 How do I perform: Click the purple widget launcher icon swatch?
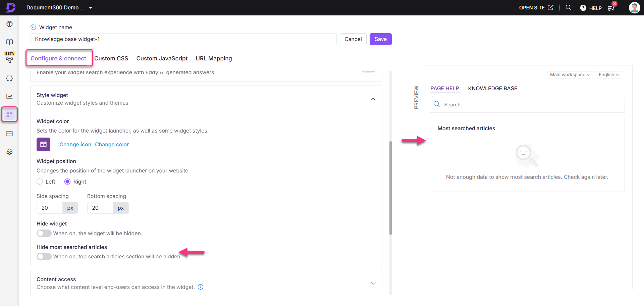point(43,144)
